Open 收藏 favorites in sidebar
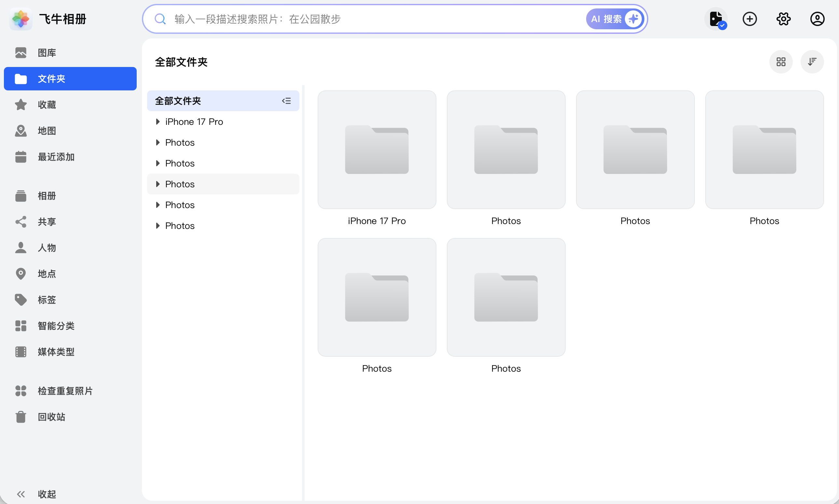 pyautogui.click(x=47, y=105)
